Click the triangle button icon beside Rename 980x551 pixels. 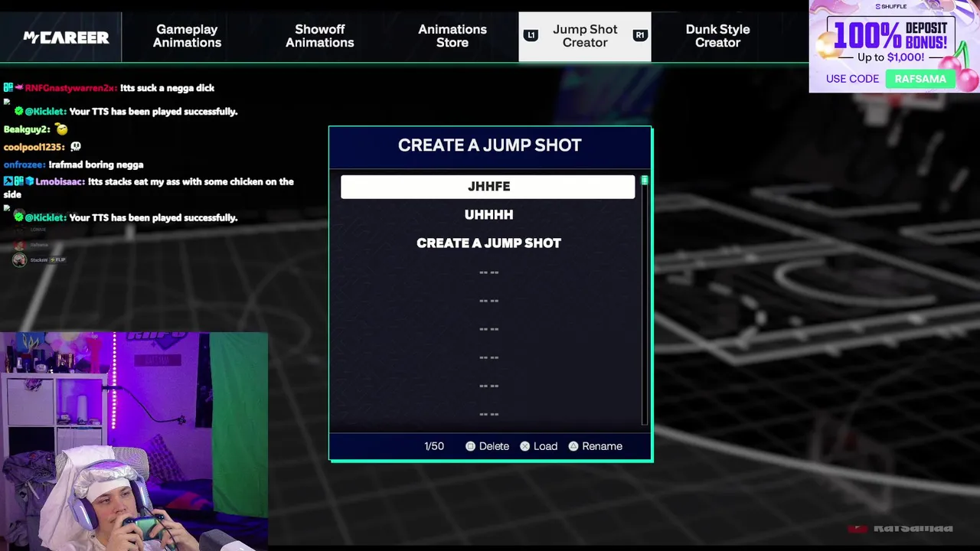tap(573, 446)
